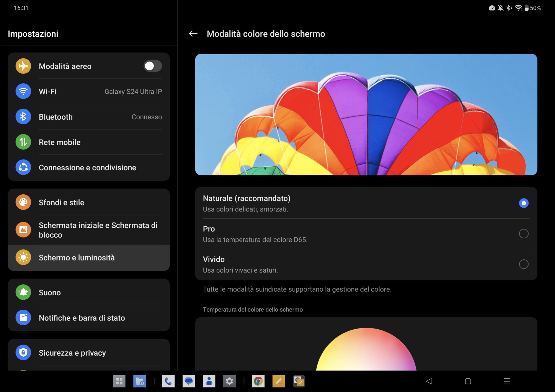Tap the Sicurezza e privacy shield icon
555x392 pixels.
coord(23,353)
